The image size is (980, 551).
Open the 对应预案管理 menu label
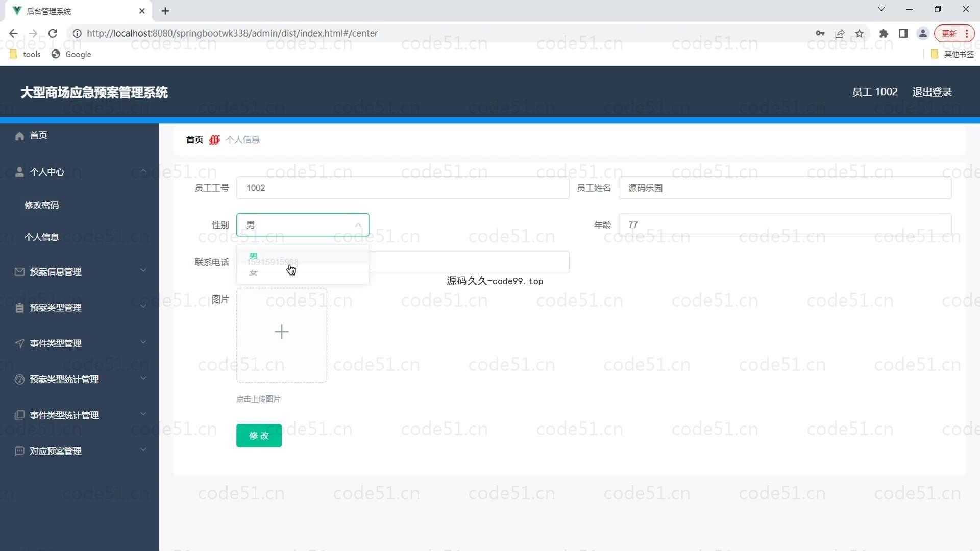56,451
